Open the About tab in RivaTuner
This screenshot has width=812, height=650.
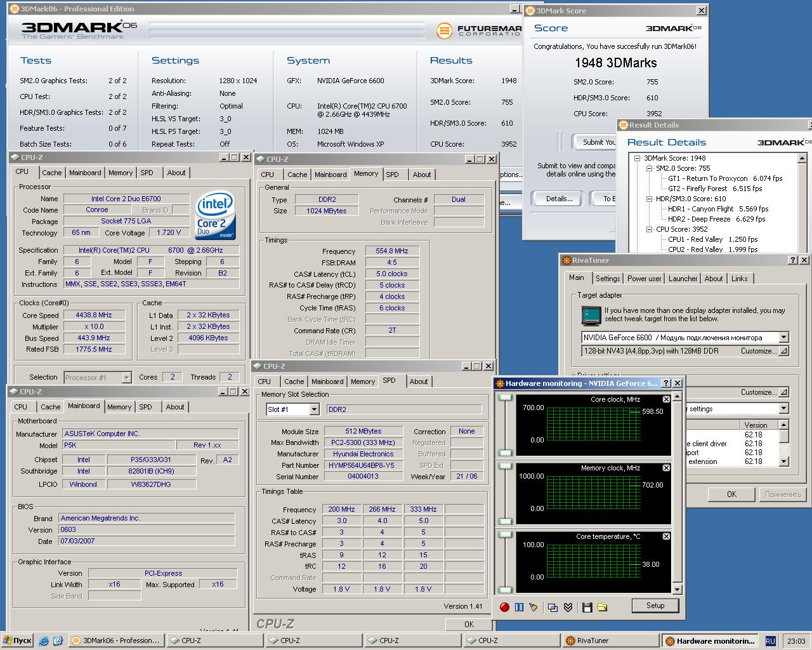(x=714, y=279)
